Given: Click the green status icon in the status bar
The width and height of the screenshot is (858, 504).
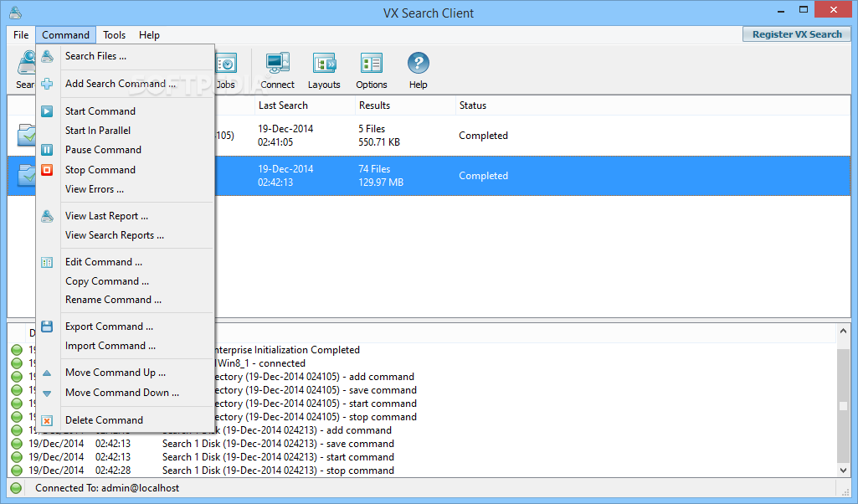Looking at the screenshot, I should (x=17, y=488).
